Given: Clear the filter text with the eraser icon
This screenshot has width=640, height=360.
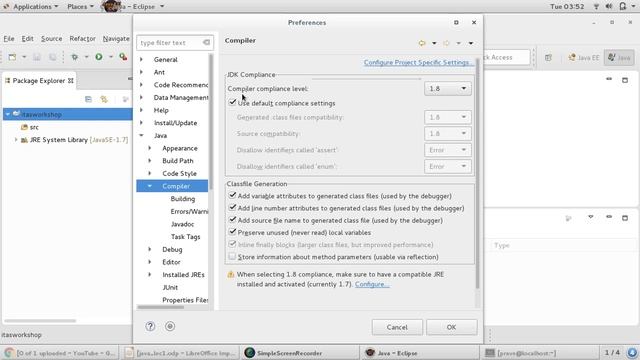Looking at the screenshot, I should click(x=206, y=42).
